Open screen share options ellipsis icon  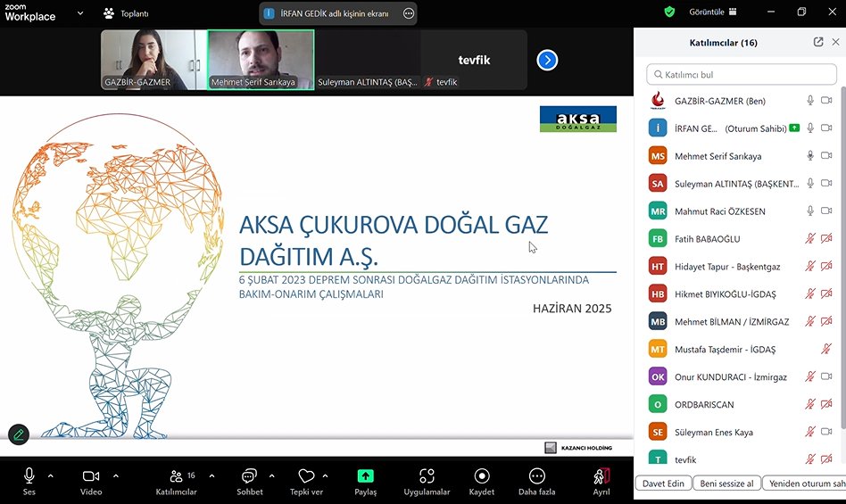(409, 13)
